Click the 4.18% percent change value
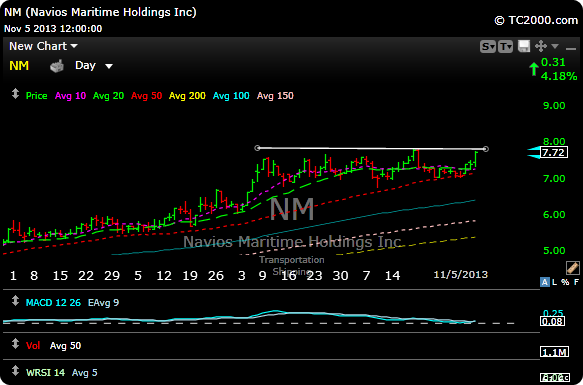 559,77
